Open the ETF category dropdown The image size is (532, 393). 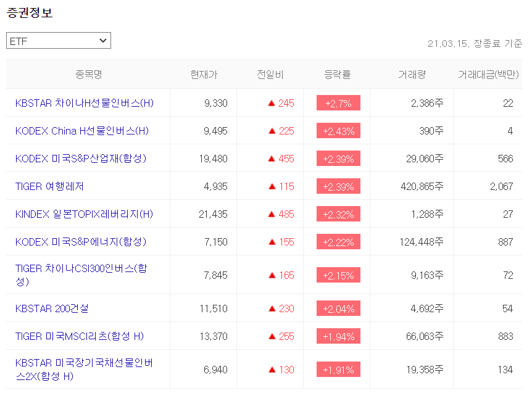click(59, 41)
